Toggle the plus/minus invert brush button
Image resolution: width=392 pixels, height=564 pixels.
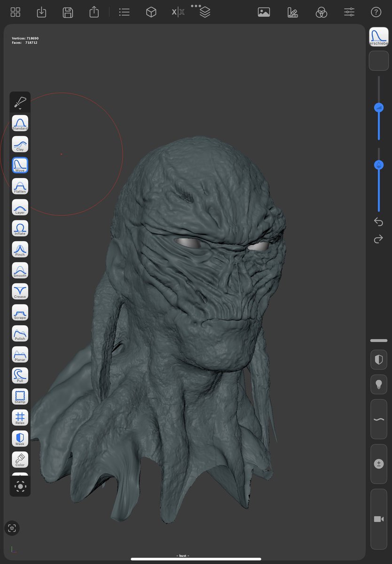click(x=379, y=464)
